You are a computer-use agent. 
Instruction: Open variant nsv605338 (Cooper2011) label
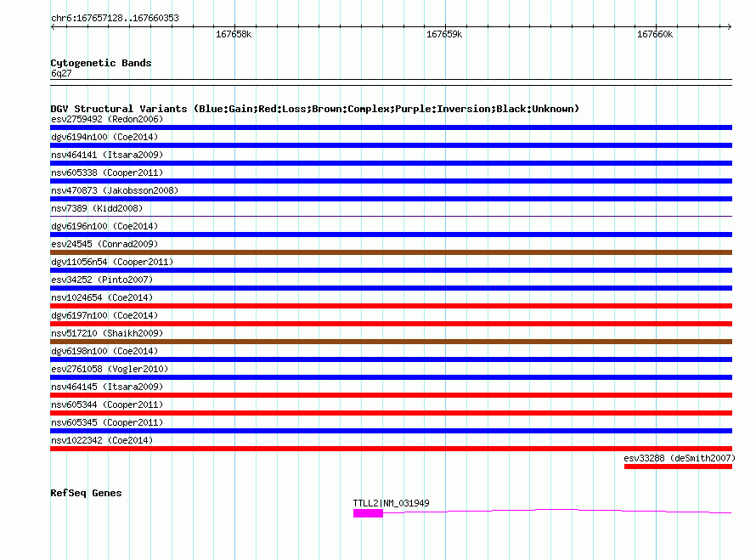pyautogui.click(x=107, y=173)
